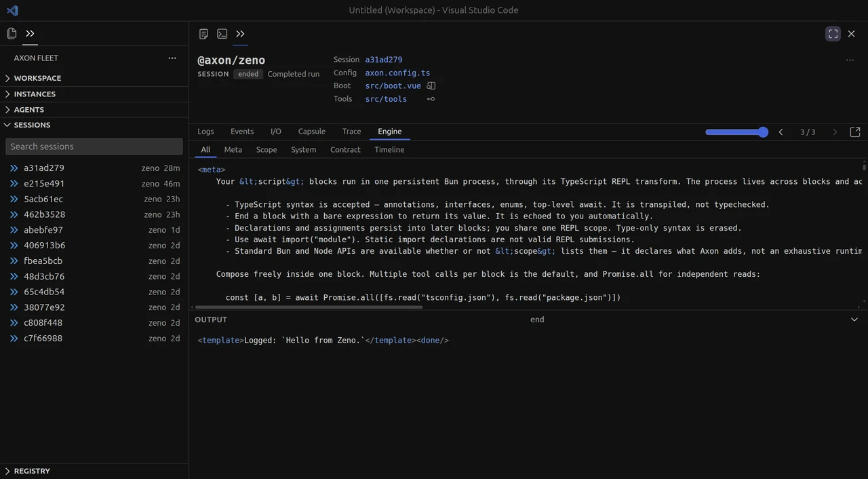Viewport: 868px width, 479px height.
Task: Open the src/boot.vue link
Action: (393, 86)
